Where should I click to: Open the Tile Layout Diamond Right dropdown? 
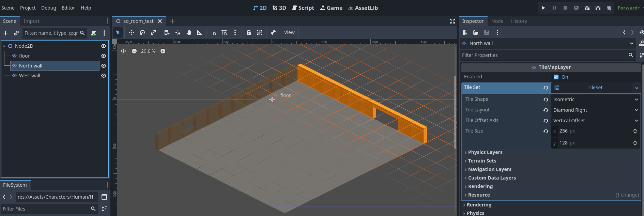click(x=595, y=110)
